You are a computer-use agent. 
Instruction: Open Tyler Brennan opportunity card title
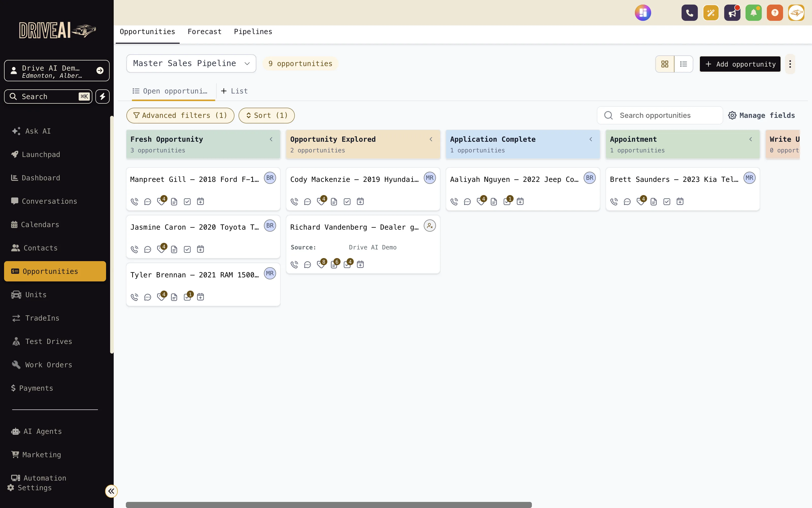tap(195, 275)
